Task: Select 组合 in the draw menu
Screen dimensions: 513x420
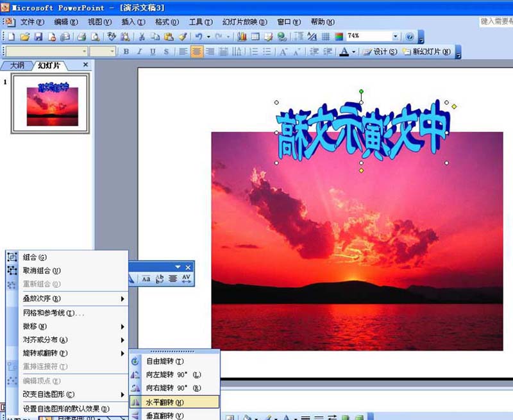Action: point(67,257)
